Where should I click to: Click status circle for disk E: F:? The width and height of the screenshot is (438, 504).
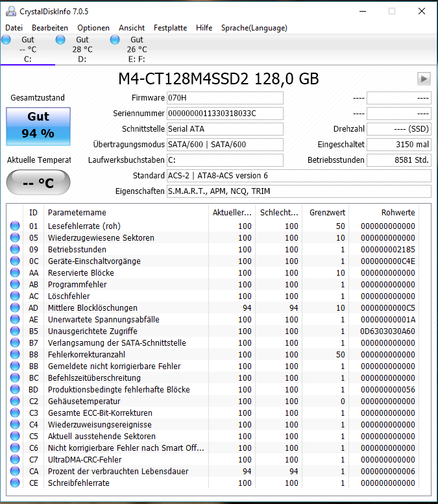pyautogui.click(x=115, y=40)
